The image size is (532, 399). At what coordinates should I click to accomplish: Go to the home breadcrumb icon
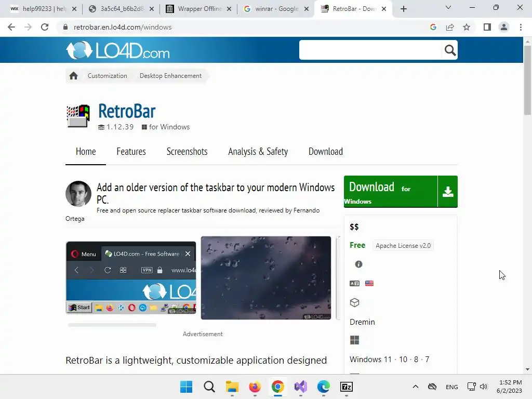[x=73, y=76]
